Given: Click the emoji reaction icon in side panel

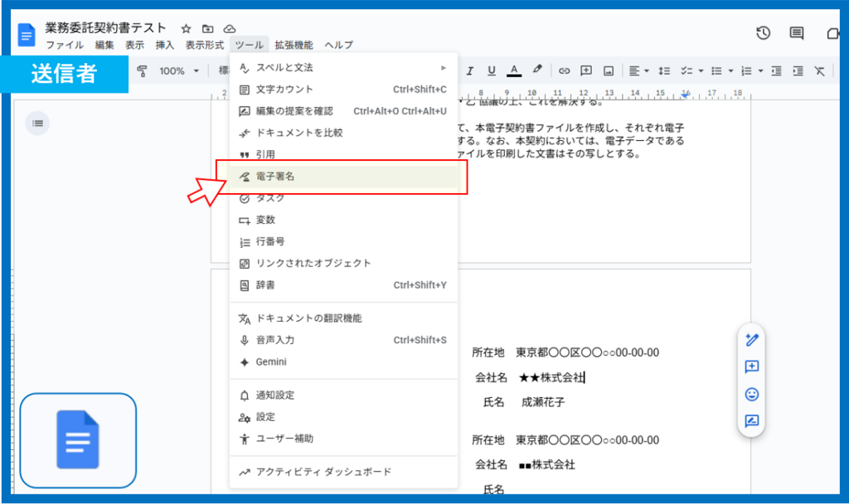Looking at the screenshot, I should 752,394.
